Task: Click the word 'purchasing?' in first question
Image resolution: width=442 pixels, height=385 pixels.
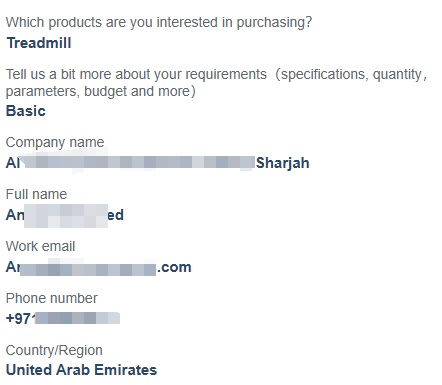Action: point(274,22)
